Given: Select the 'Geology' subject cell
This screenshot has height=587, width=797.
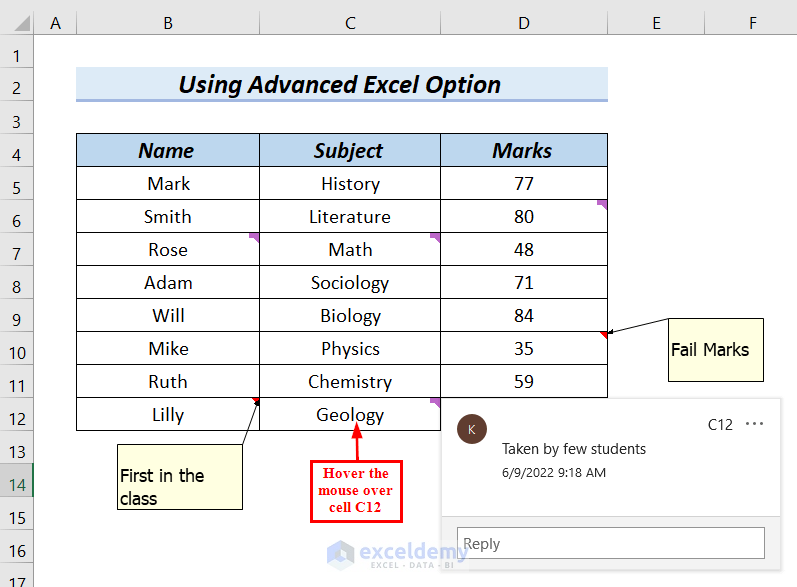Looking at the screenshot, I should tap(350, 415).
